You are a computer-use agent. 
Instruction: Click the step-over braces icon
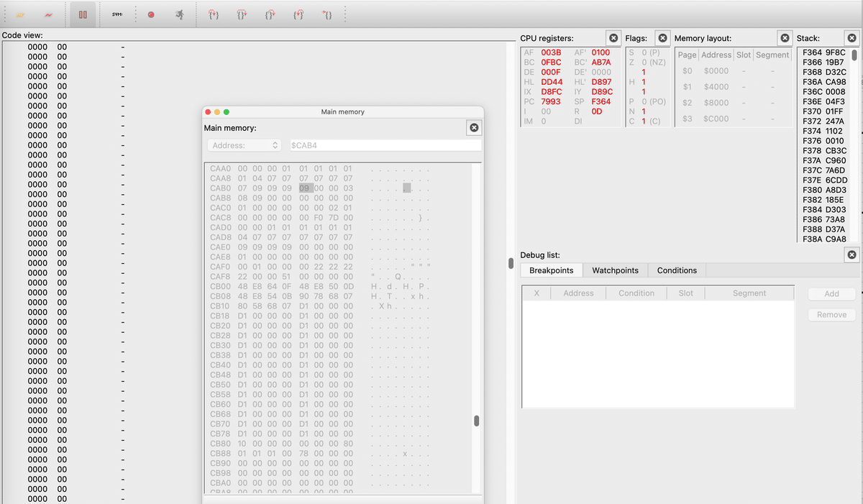click(x=242, y=14)
